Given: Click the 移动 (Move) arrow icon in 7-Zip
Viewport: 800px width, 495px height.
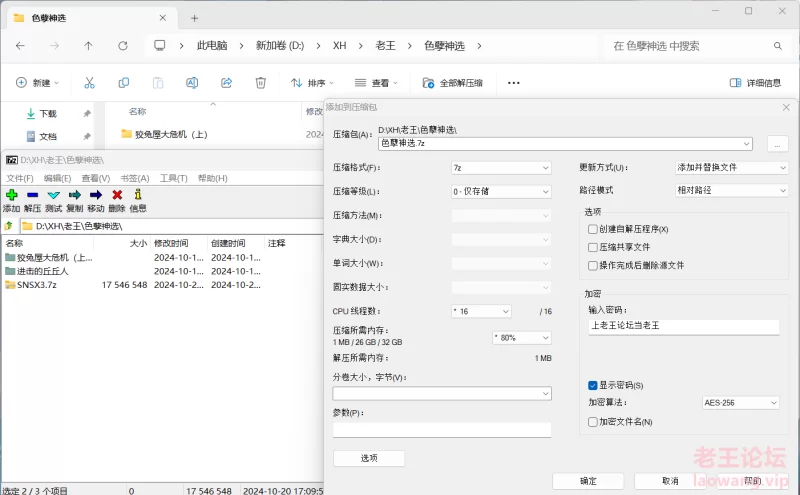Looking at the screenshot, I should [x=96, y=194].
